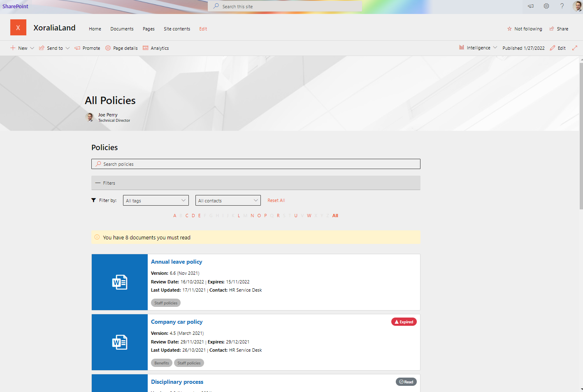Open the All tags dropdown

[x=156, y=200]
